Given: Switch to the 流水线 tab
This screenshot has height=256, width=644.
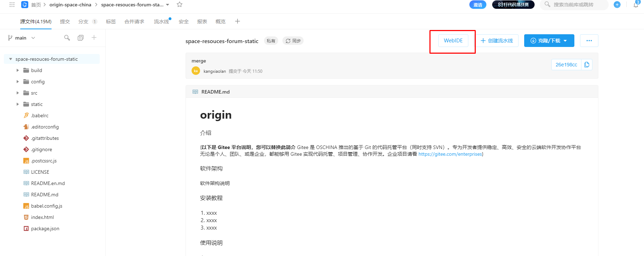Looking at the screenshot, I should click(162, 22).
